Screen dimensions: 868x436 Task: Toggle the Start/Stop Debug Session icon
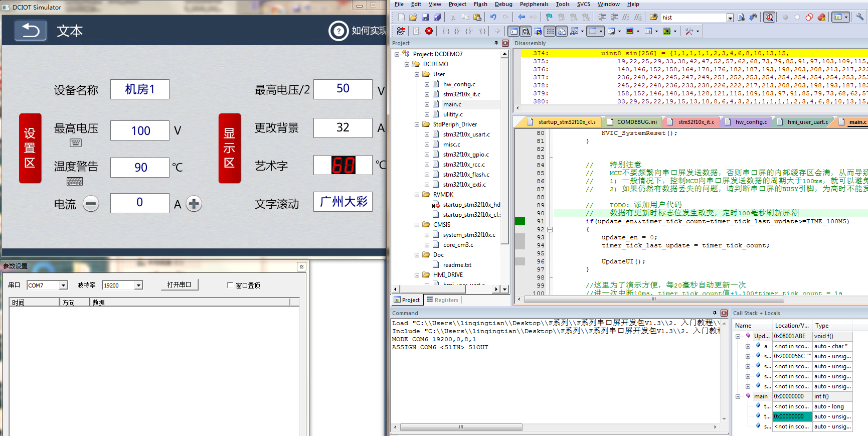click(769, 18)
